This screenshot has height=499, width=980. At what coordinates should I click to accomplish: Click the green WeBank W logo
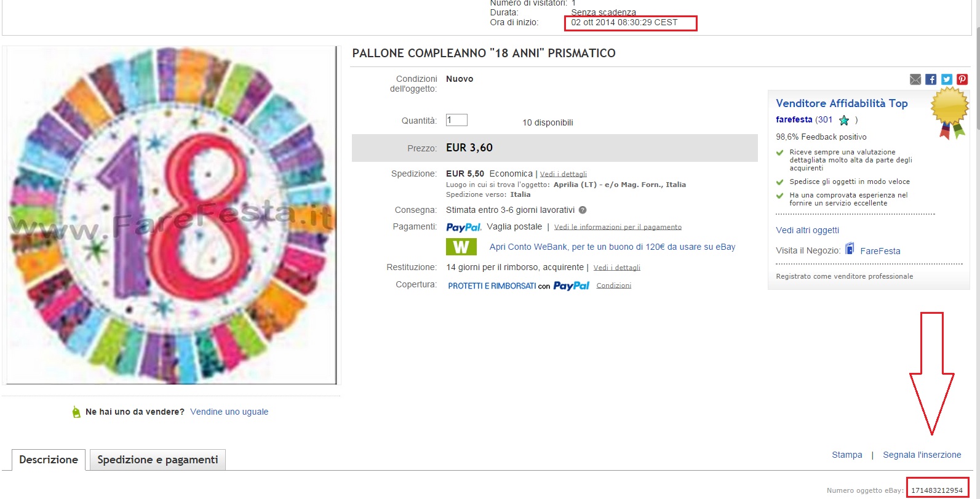tap(461, 247)
